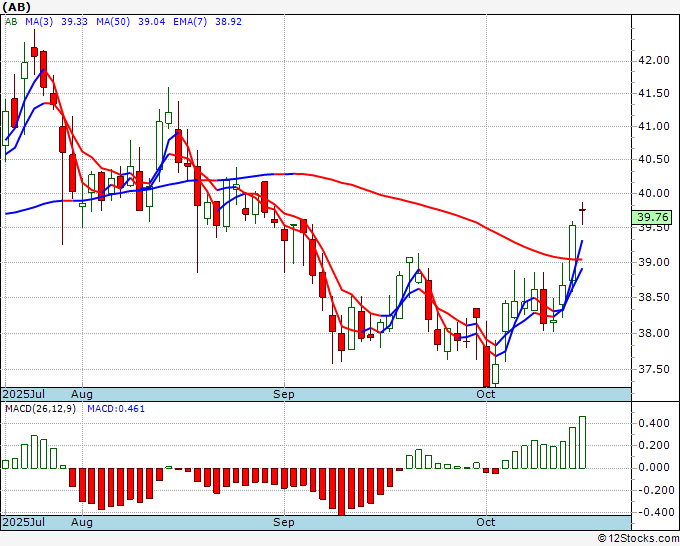The image size is (680, 546).
Task: Click the 41.00 price axis label
Action: 654,126
